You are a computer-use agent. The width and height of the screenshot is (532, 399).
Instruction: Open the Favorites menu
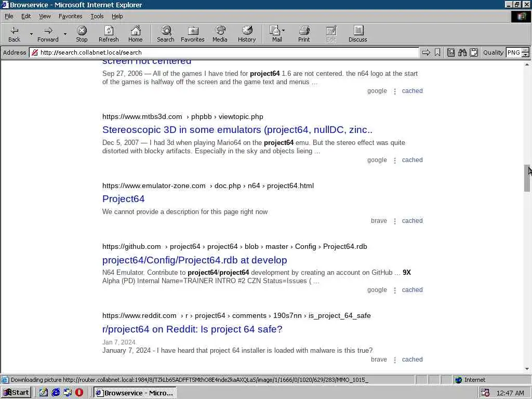tap(70, 16)
